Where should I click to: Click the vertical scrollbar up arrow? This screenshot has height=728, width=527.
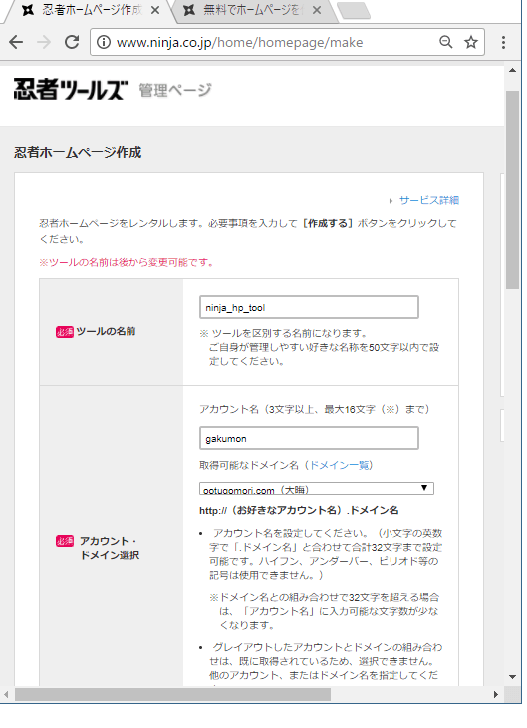click(x=512, y=71)
